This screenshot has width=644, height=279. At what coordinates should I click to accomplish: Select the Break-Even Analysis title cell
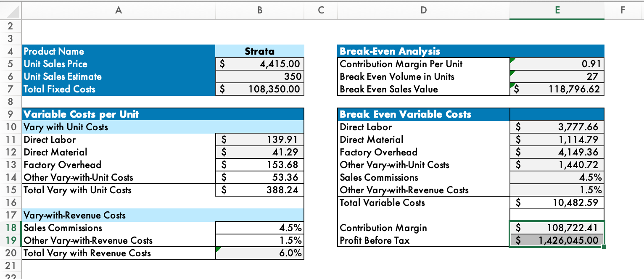point(422,51)
